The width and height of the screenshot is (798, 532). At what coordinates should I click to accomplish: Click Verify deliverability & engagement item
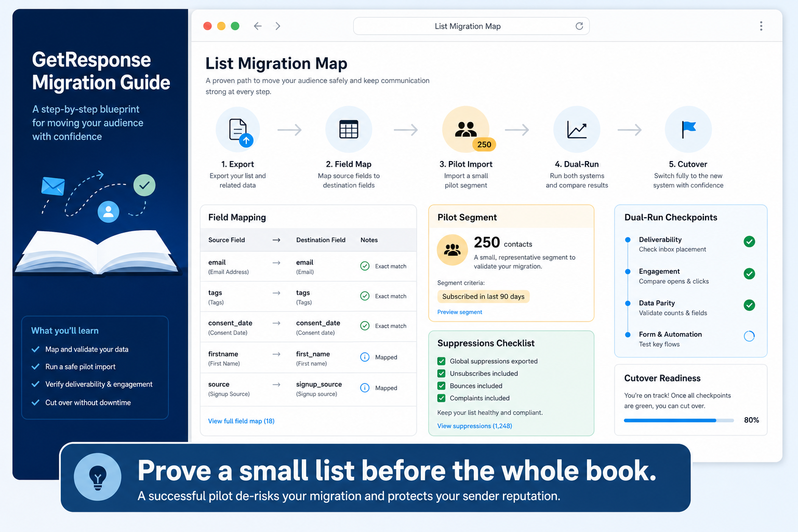coord(99,384)
